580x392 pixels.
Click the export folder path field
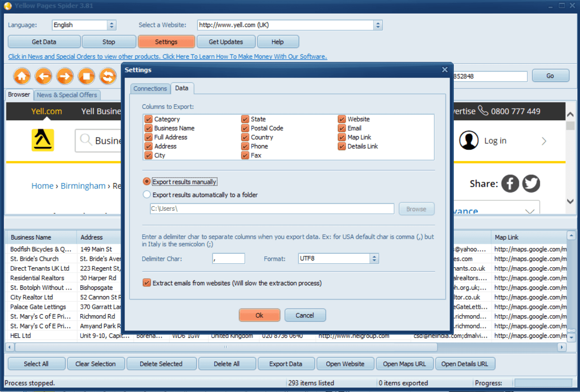tap(272, 209)
